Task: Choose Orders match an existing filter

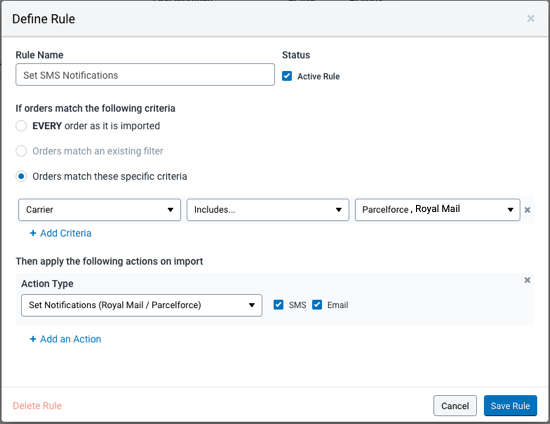Action: coord(21,151)
